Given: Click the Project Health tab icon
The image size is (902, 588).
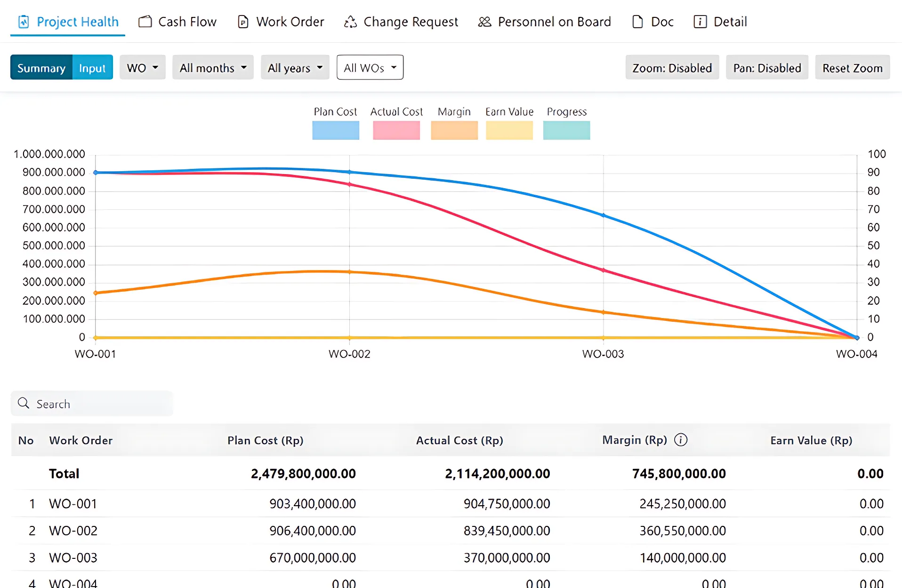Looking at the screenshot, I should coord(24,22).
